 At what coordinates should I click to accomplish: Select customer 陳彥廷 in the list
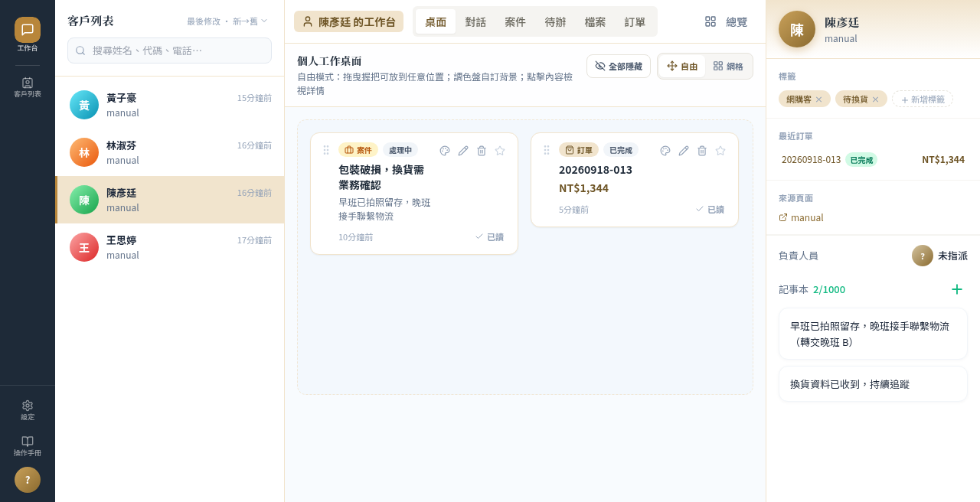pos(170,200)
